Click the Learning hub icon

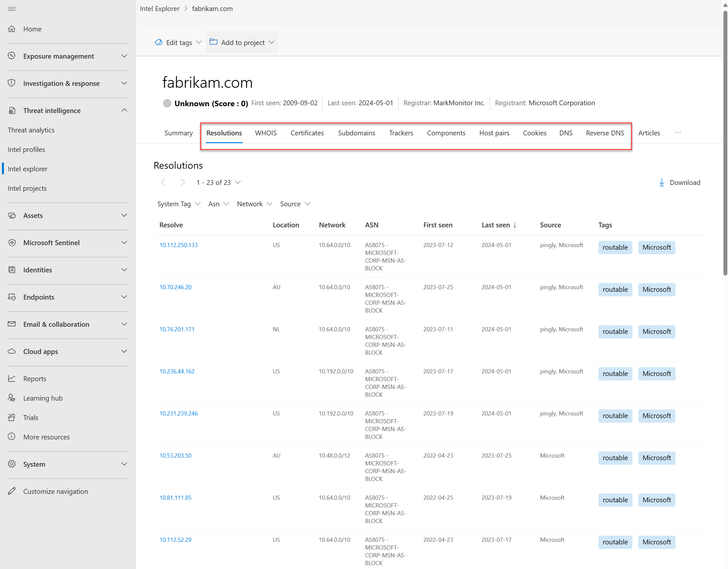point(12,398)
